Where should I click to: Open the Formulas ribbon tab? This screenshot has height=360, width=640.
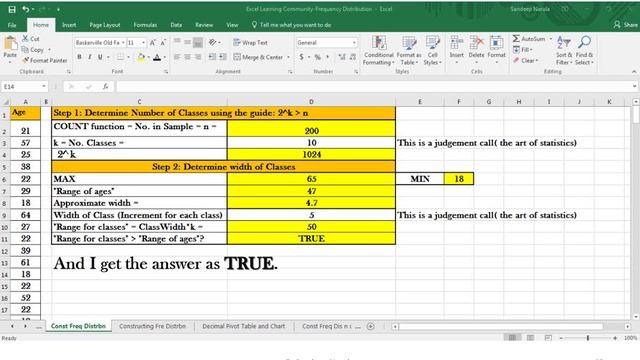(145, 25)
